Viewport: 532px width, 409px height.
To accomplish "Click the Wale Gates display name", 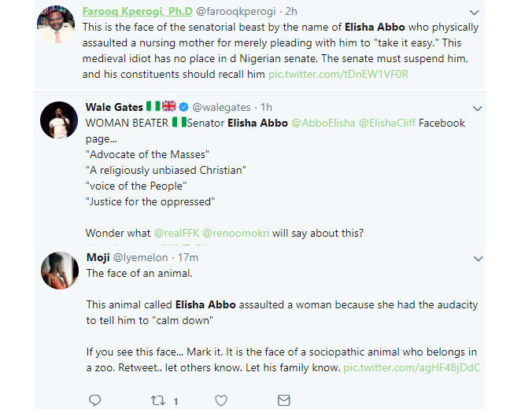I will pos(113,107).
